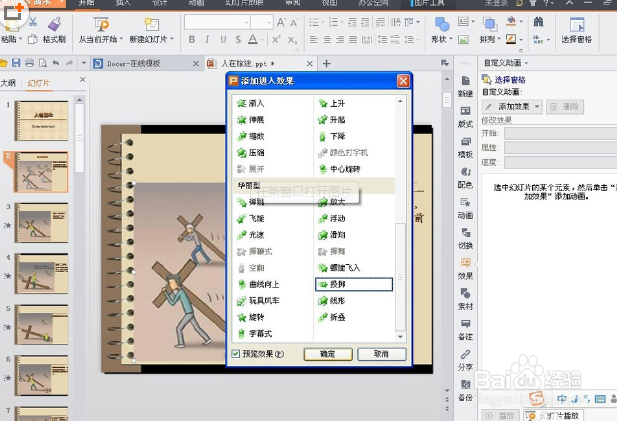Select the 伸展 entrance effect
This screenshot has height=421, width=617.
(x=251, y=120)
